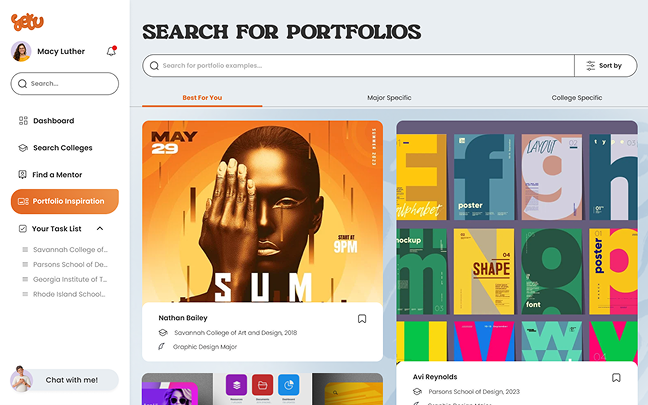Select Portfolio Inspiration sidebar item
The image size is (648, 405).
click(65, 201)
